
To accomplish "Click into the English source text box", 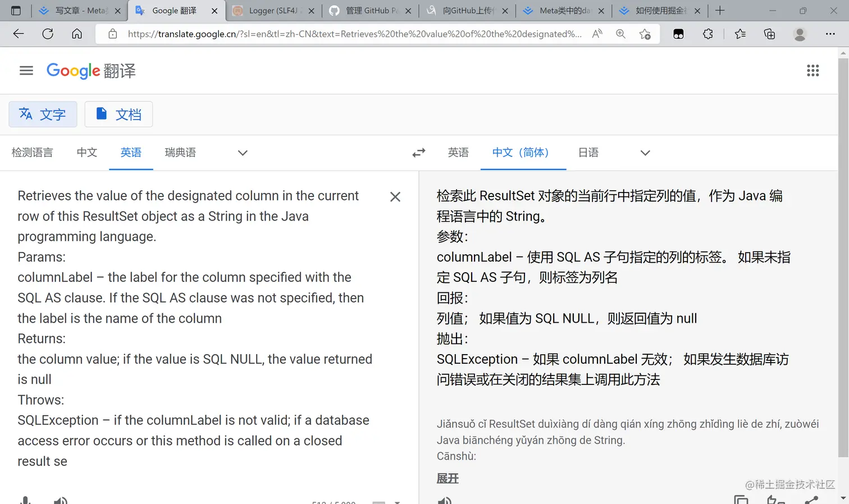I will (197, 328).
